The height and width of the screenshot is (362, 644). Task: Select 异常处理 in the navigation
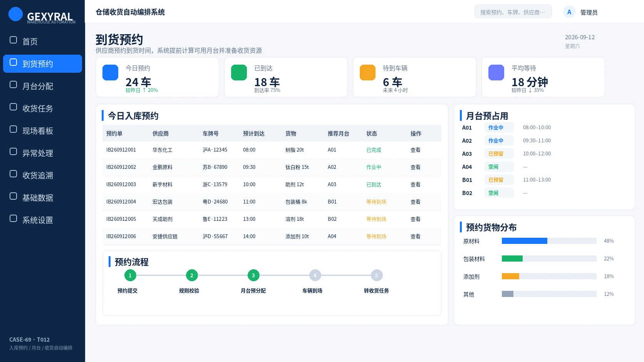click(42, 153)
